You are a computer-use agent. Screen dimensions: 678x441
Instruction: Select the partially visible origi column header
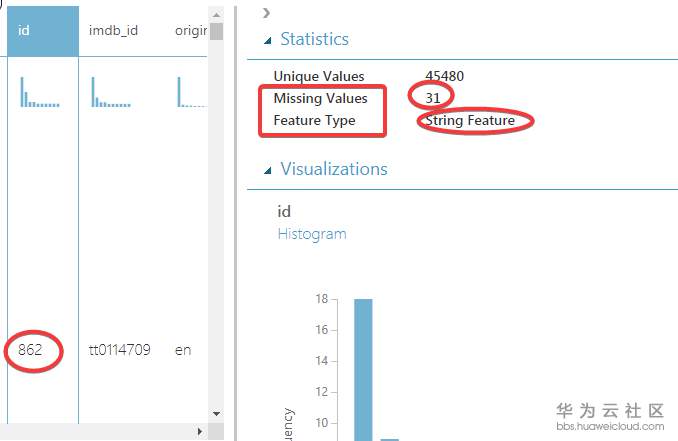click(189, 30)
